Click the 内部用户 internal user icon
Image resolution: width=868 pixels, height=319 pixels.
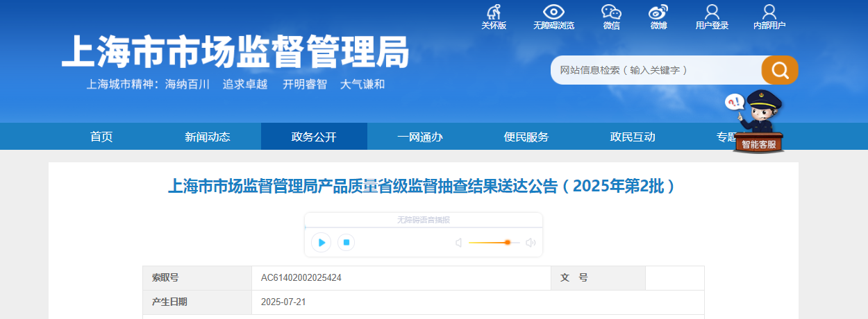coord(769,12)
